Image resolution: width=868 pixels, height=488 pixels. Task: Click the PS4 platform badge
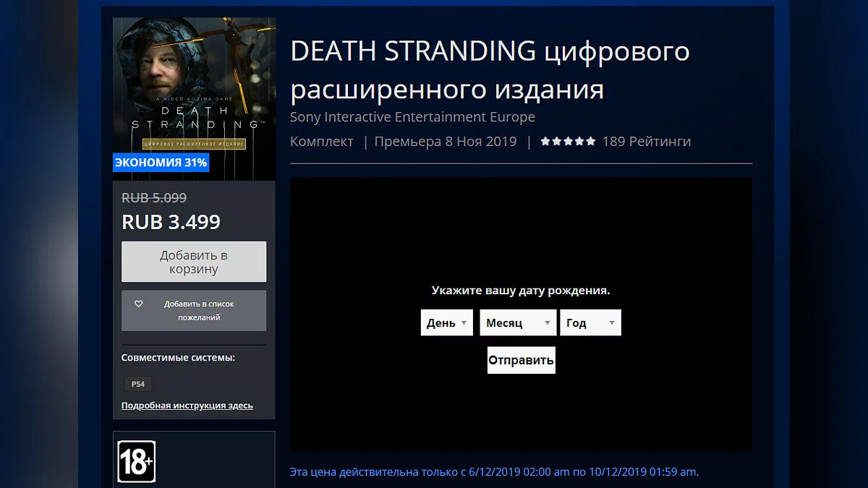137,384
